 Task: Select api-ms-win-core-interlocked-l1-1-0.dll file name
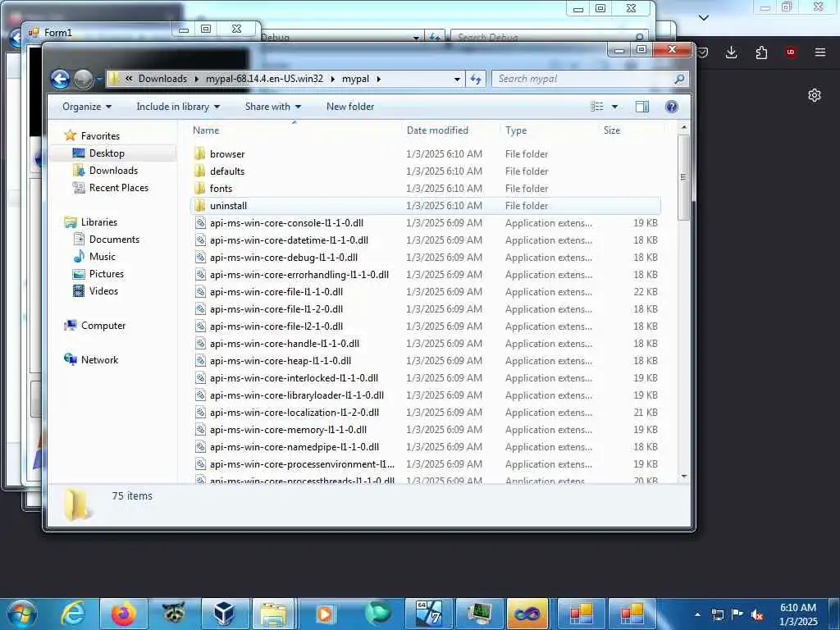pyautogui.click(x=294, y=377)
